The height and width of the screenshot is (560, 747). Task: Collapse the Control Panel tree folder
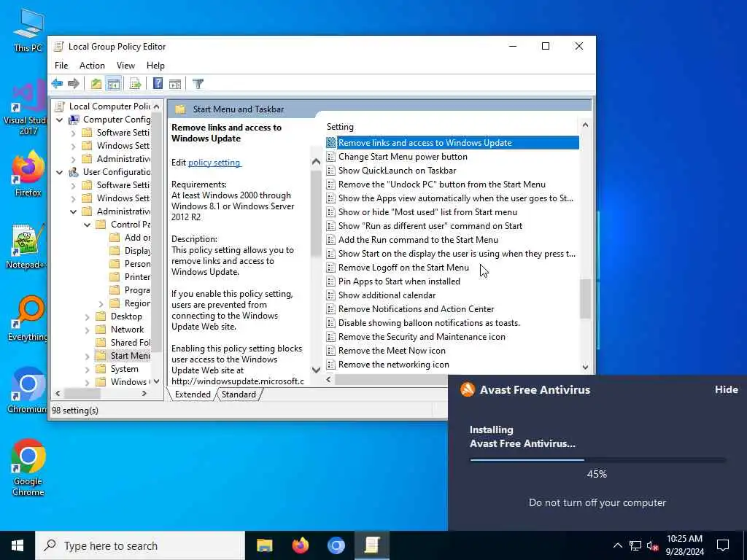pos(88,225)
